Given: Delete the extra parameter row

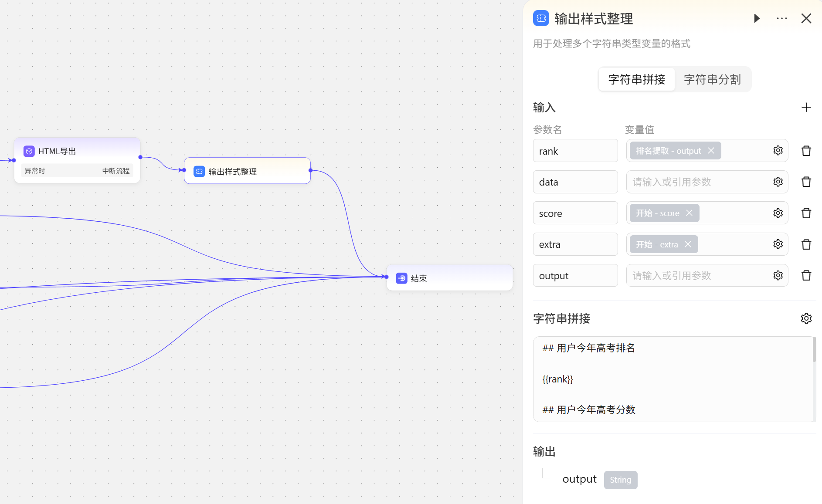Looking at the screenshot, I should 806,244.
